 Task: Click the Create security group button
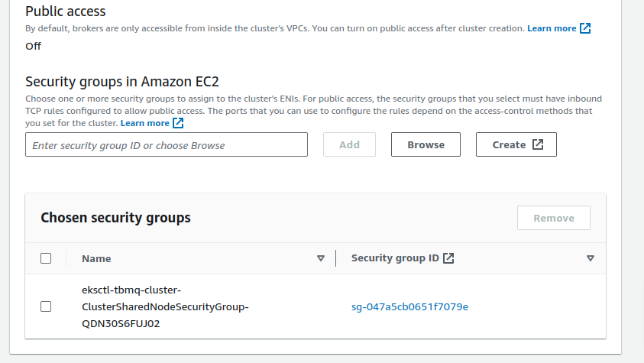[x=516, y=144]
